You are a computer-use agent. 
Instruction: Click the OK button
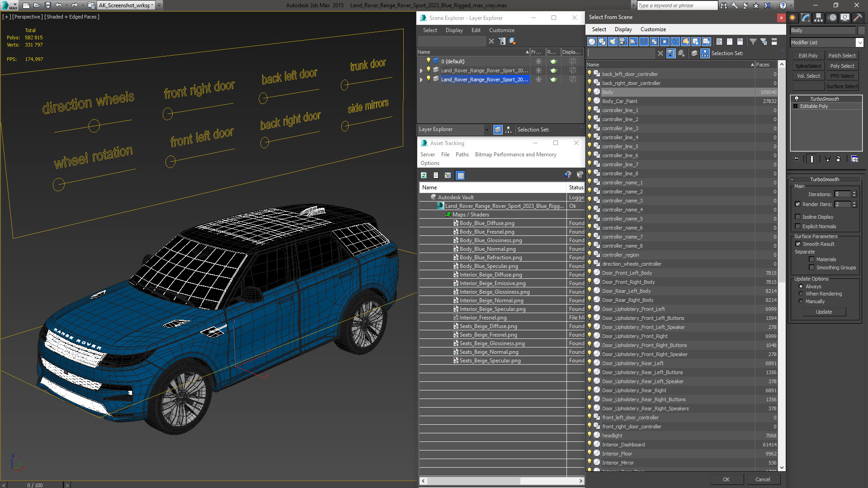[x=726, y=479]
